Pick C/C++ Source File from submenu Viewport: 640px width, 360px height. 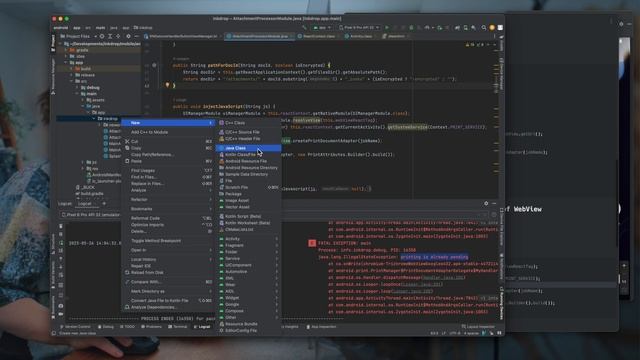pos(248,132)
